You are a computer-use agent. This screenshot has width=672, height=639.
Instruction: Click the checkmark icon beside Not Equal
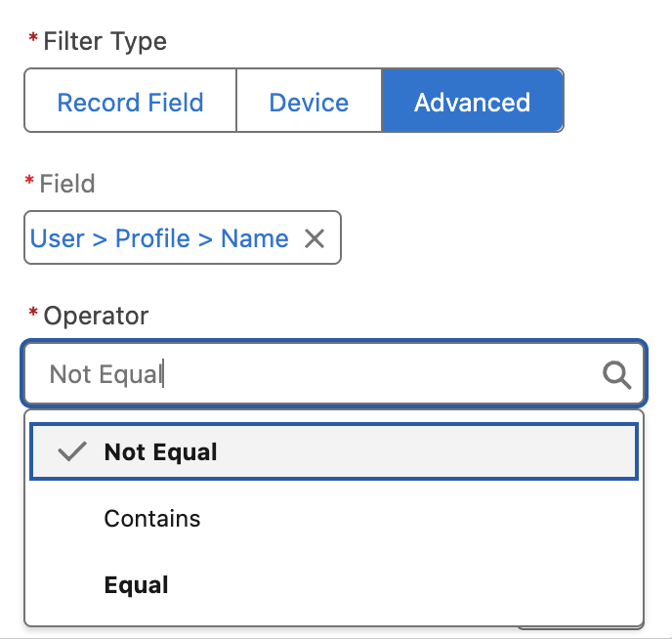[x=72, y=452]
